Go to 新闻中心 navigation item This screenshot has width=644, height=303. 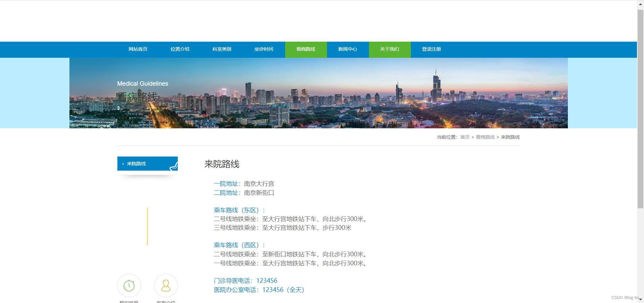347,49
